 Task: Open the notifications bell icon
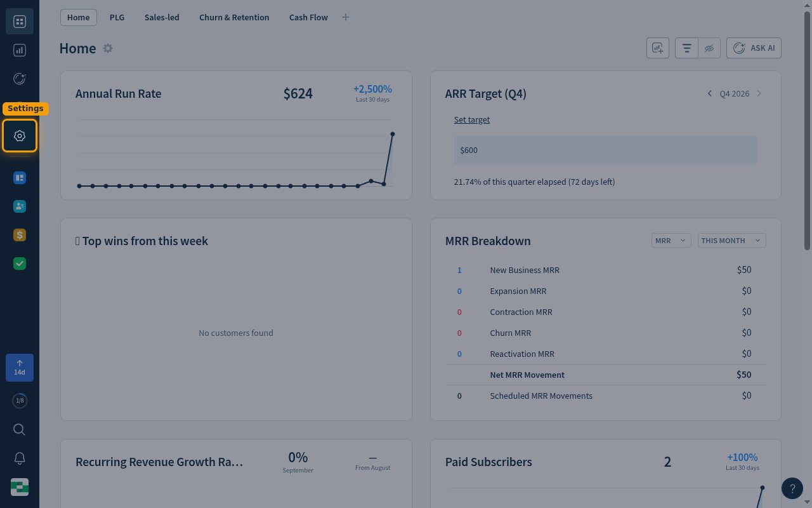[20, 458]
